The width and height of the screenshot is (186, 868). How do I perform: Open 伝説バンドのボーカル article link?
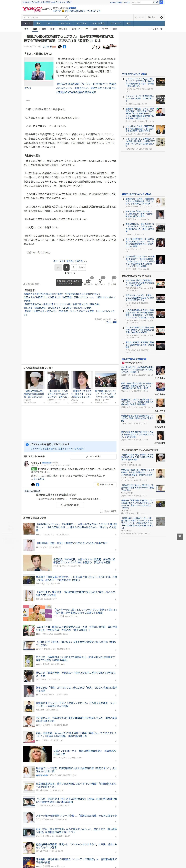tap(84, 752)
